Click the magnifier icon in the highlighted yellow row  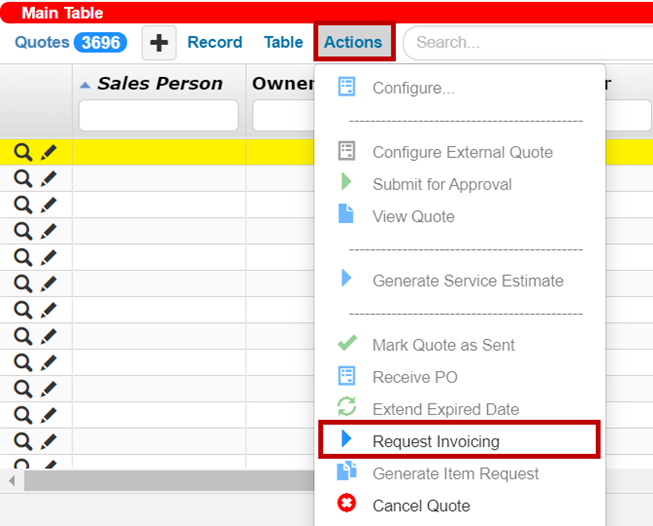point(22,152)
